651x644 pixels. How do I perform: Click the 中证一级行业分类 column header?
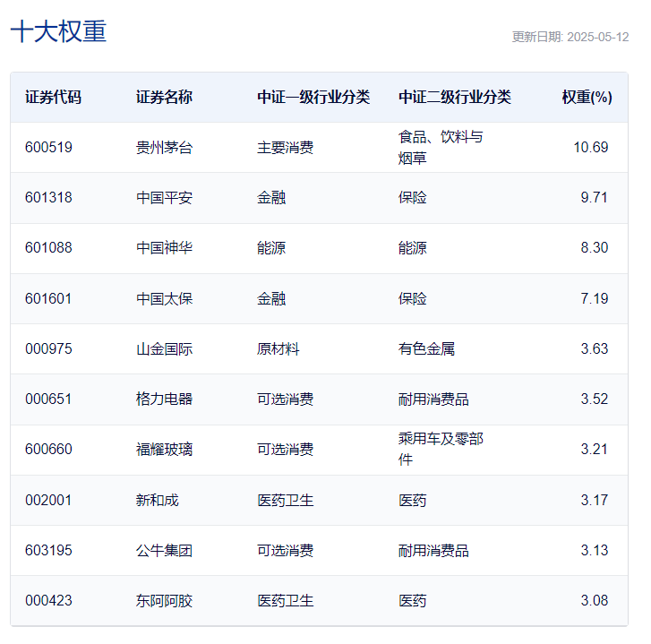tap(313, 97)
